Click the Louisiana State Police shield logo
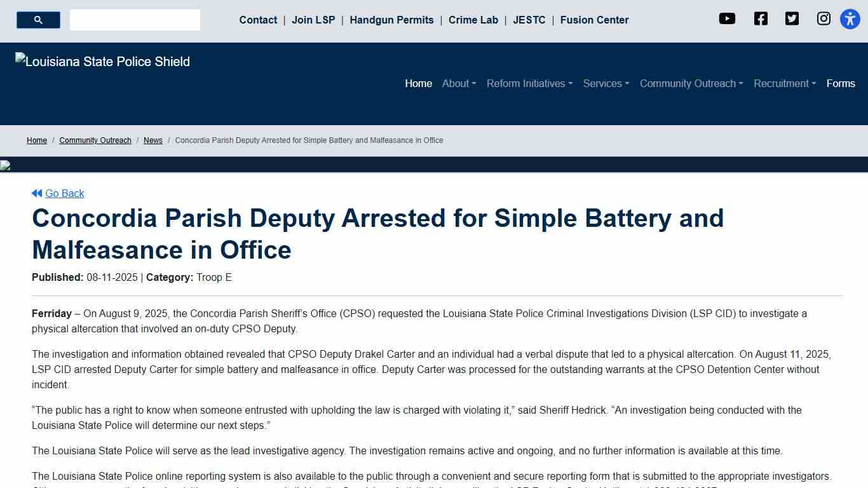 [102, 61]
